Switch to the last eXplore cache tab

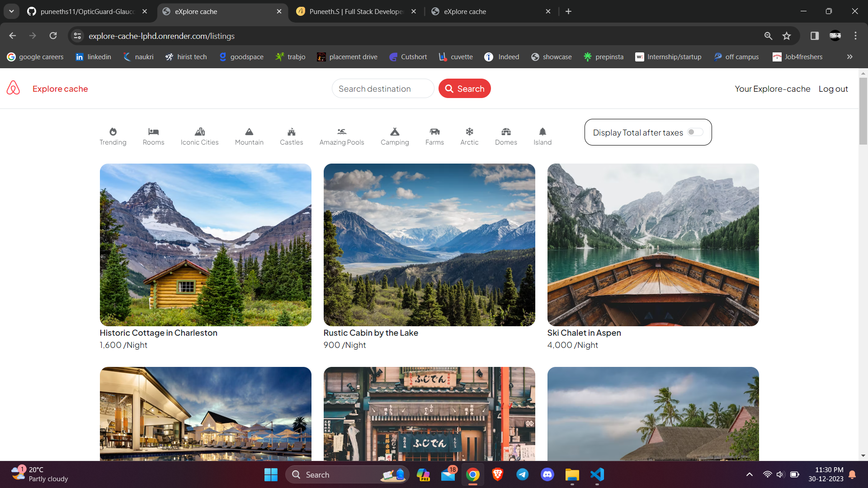[491, 11]
